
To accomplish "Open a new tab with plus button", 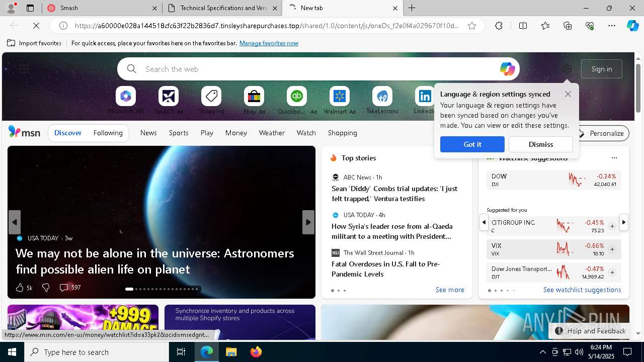I will click(412, 8).
